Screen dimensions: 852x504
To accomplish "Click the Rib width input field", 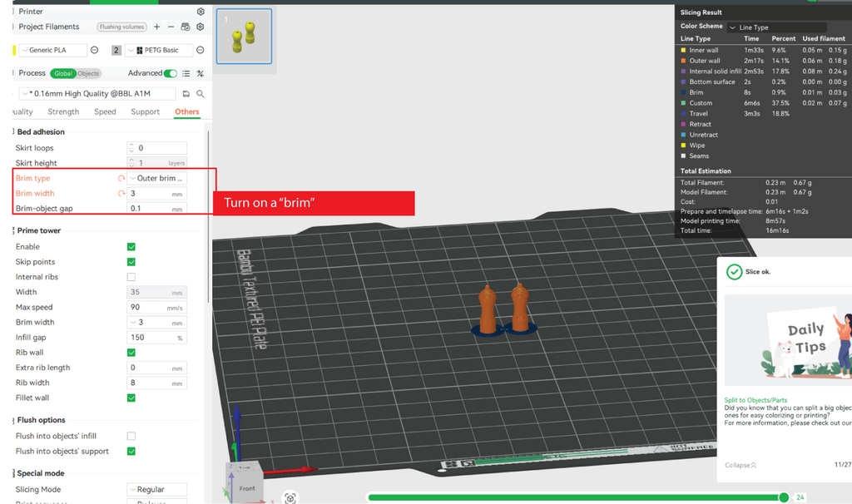I will tap(157, 383).
